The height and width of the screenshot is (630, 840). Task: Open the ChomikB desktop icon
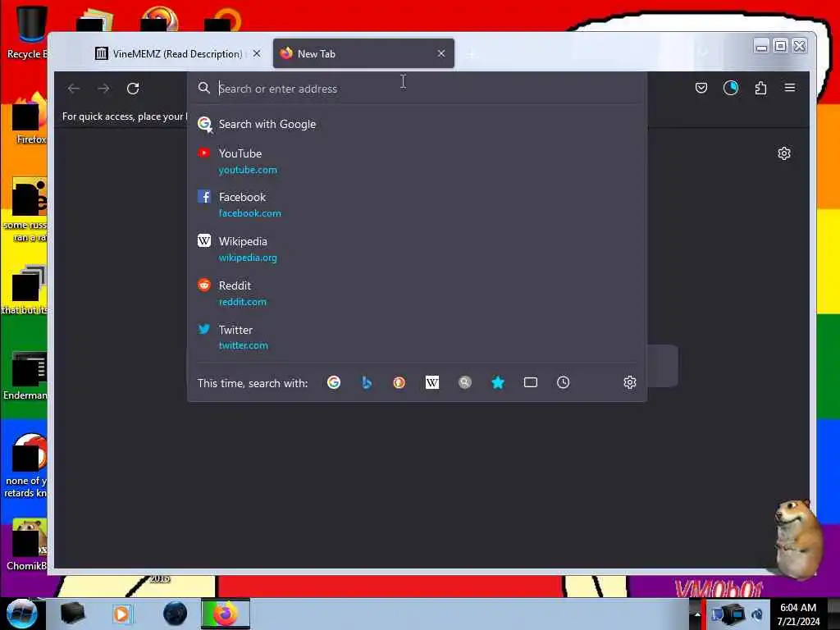click(27, 546)
